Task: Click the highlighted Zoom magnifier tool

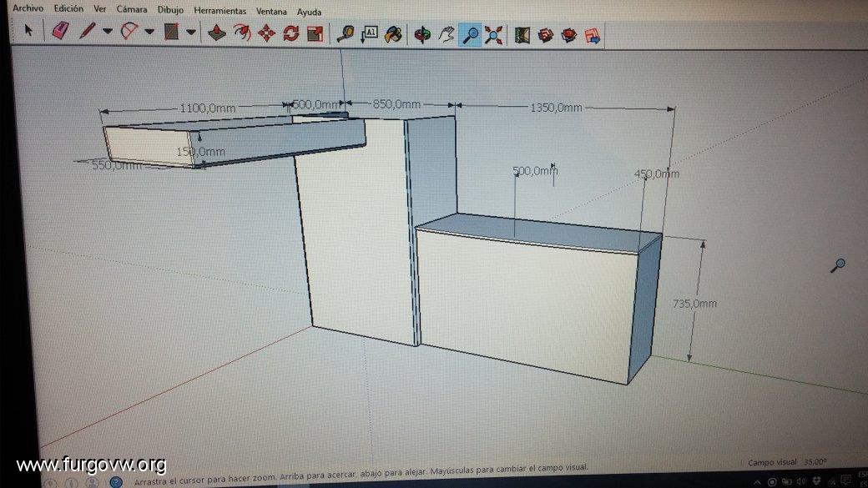Action: point(470,35)
